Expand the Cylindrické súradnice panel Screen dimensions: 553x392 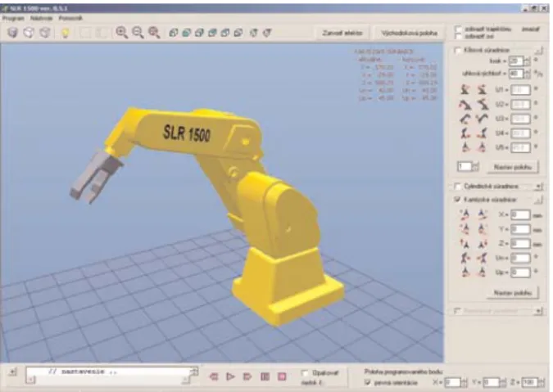538,186
